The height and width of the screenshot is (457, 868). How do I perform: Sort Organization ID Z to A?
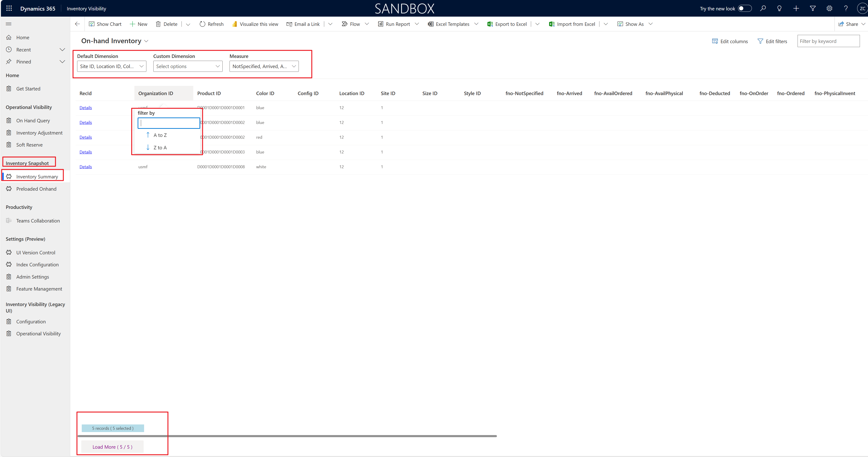tap(160, 147)
